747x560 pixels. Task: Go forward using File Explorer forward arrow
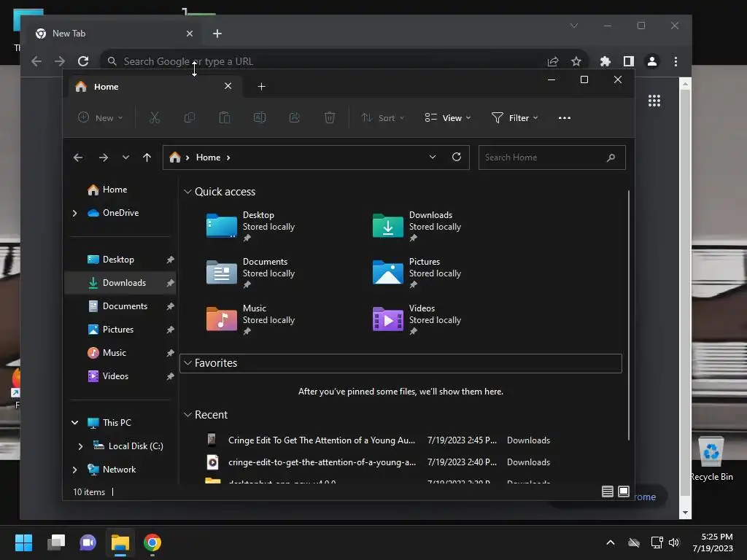[x=104, y=157]
